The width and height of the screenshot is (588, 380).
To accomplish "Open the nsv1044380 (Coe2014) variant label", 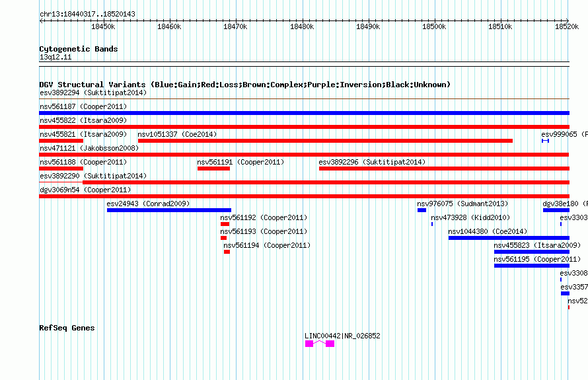I will point(488,231).
